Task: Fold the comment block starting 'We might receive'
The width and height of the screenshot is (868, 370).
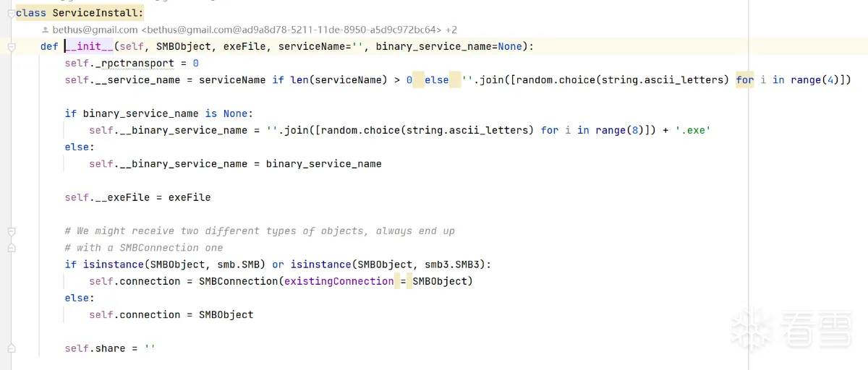Action: pos(11,231)
